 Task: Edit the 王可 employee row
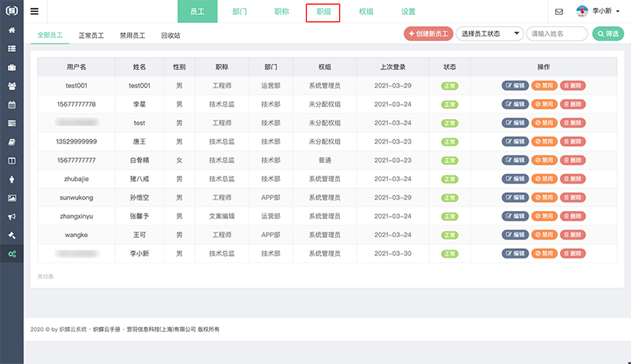(515, 235)
